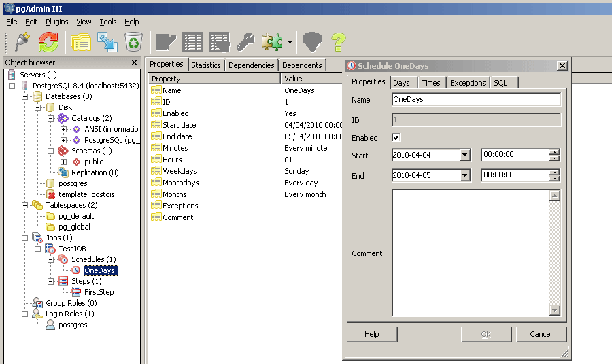
Task: Click the filtered data view icon
Action: pos(220,42)
